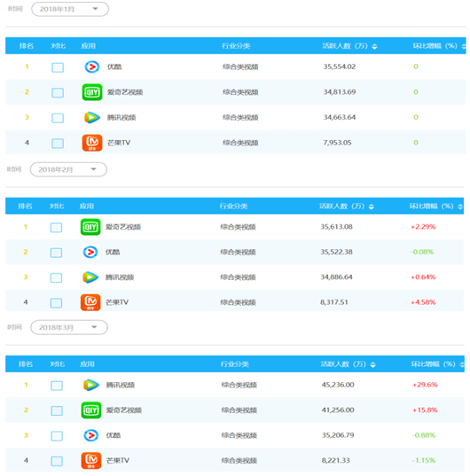The width and height of the screenshot is (470, 476).
Task: Check compare box for 优酷 35,206.79 row
Action: 57,436
